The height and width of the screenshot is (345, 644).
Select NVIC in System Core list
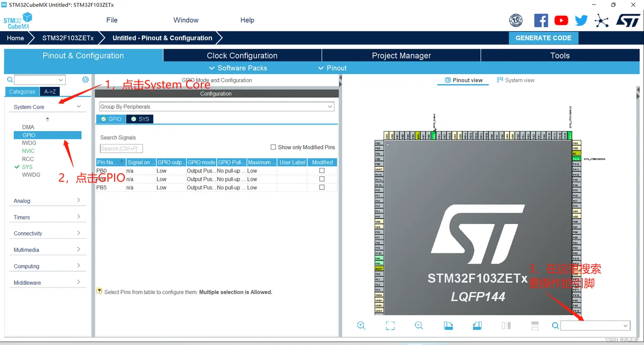point(28,151)
